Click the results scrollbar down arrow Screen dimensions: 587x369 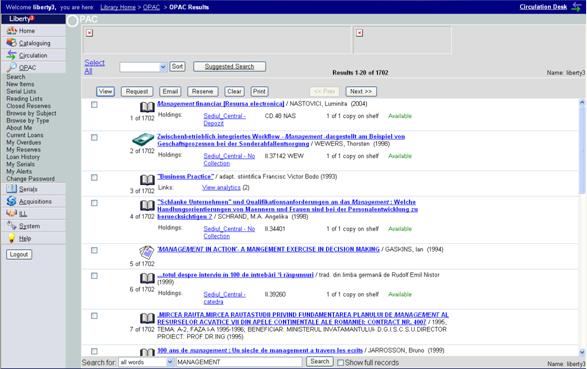582,352
